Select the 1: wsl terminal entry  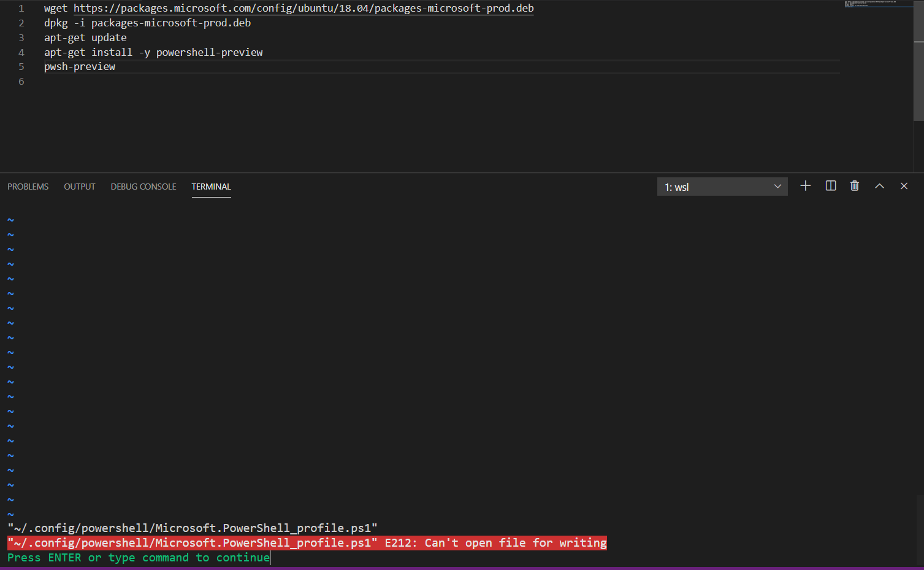677,187
